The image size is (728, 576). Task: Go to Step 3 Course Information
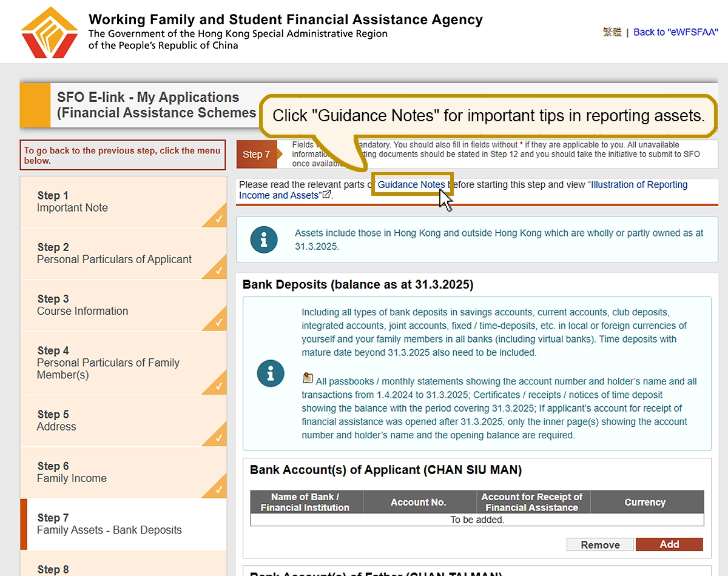pyautogui.click(x=83, y=305)
